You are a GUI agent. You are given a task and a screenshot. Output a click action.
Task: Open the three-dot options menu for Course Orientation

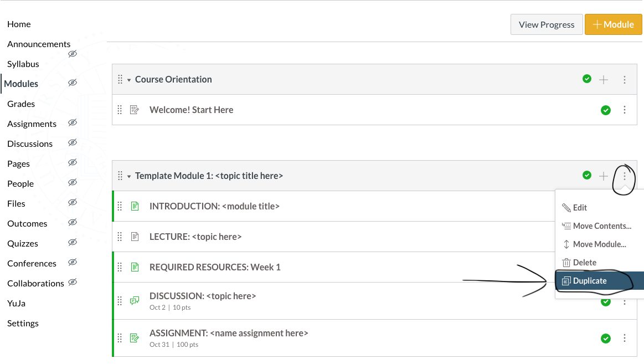click(625, 80)
